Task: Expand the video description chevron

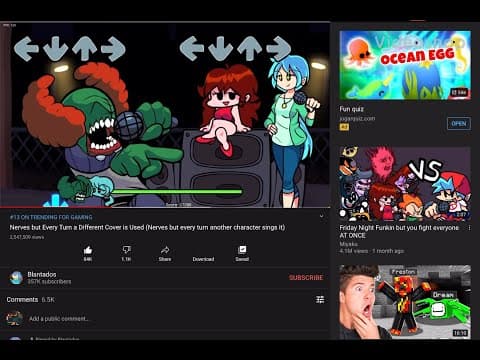Action: [x=321, y=216]
